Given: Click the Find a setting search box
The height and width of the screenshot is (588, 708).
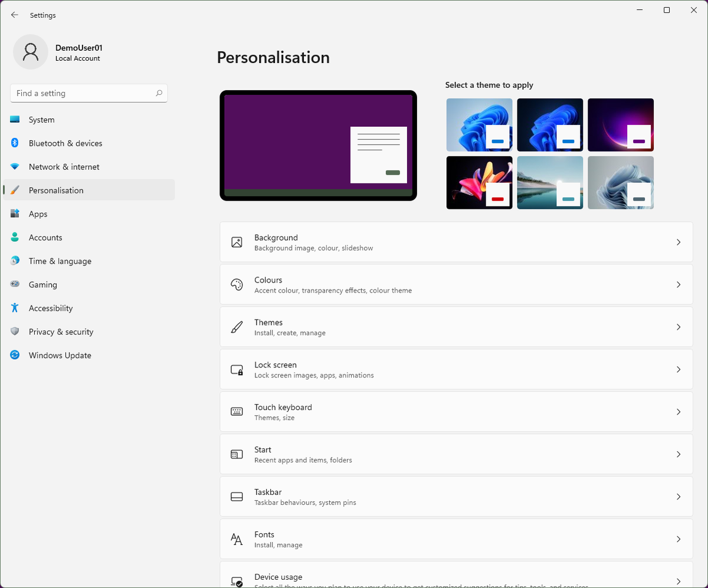Looking at the screenshot, I should [x=89, y=93].
